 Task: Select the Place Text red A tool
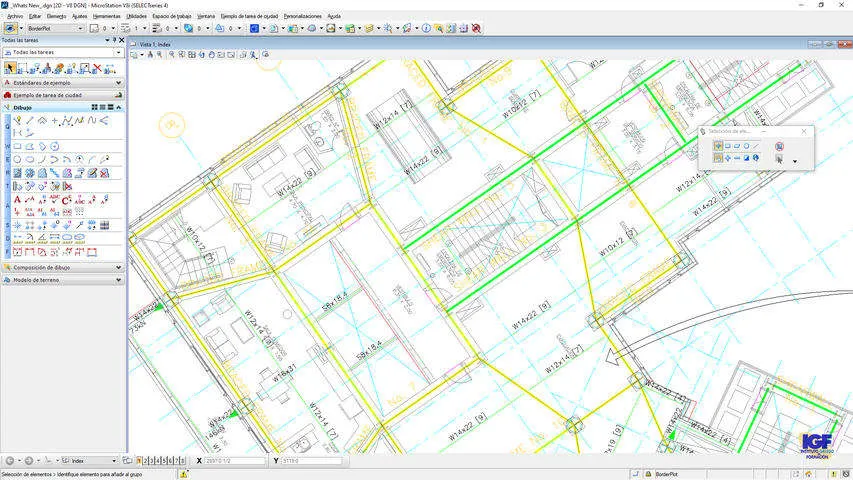tap(17, 200)
